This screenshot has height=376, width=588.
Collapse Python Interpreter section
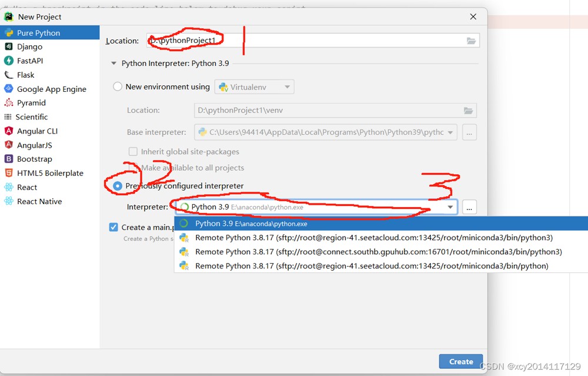pos(113,64)
